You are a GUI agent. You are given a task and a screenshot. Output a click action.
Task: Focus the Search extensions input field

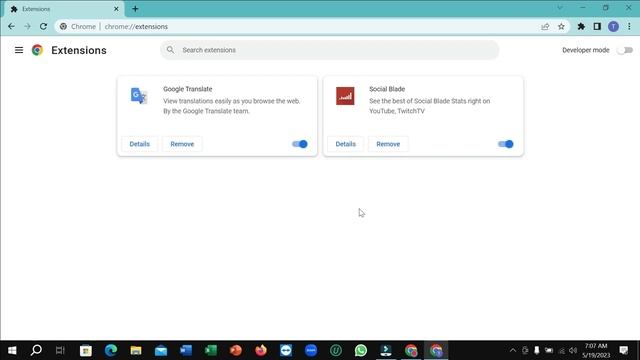pos(329,50)
